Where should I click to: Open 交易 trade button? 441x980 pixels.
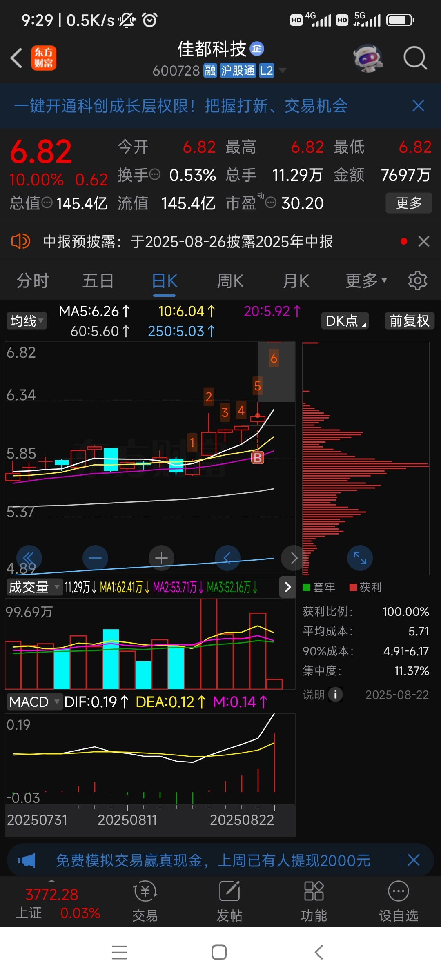click(x=145, y=902)
